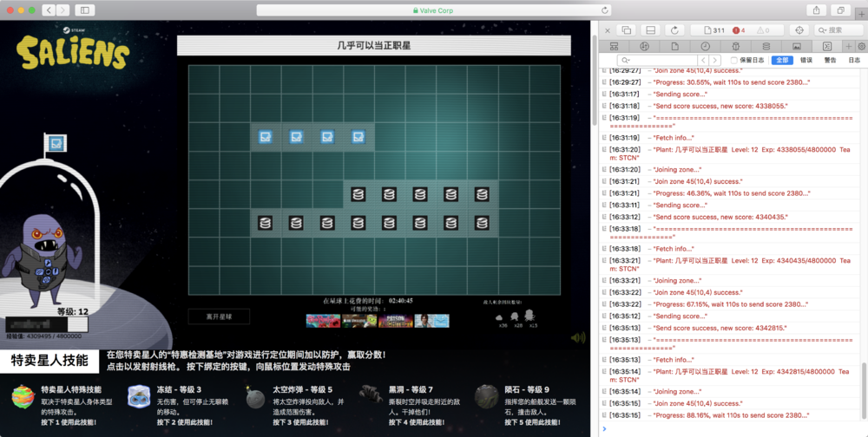This screenshot has height=437, width=868.
Task: Click the purple alien character
Action: pos(41,260)
